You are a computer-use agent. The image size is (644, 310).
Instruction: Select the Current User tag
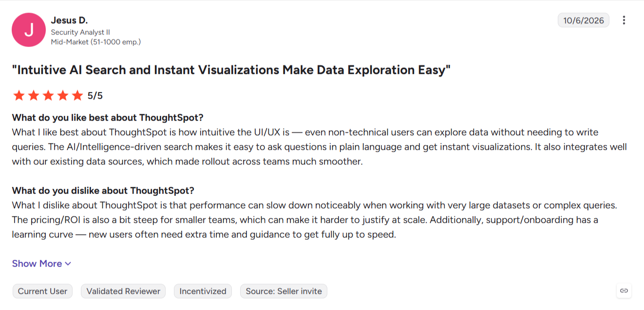coord(42,291)
